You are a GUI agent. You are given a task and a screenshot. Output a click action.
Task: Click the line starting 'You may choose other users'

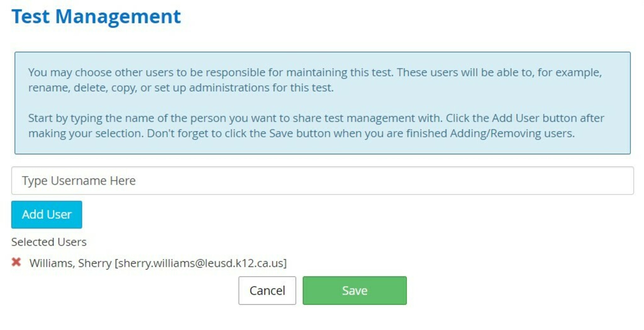pyautogui.click(x=314, y=72)
